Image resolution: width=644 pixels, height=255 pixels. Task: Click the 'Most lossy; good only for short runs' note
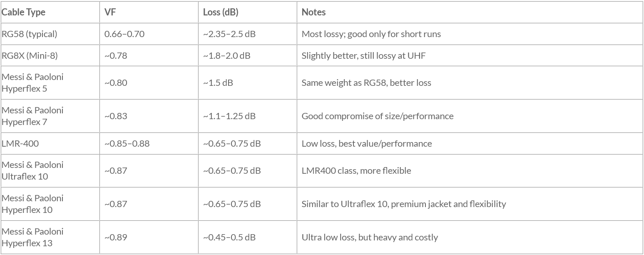pos(371,34)
